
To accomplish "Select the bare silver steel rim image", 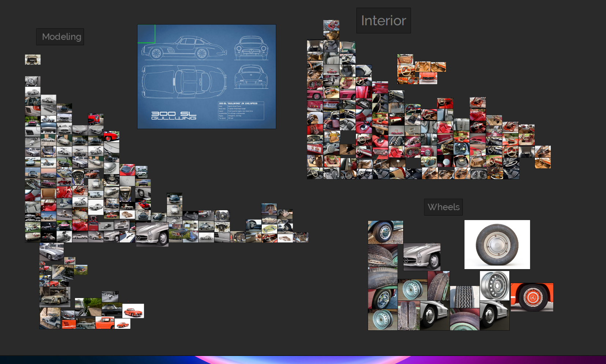I will (494, 286).
